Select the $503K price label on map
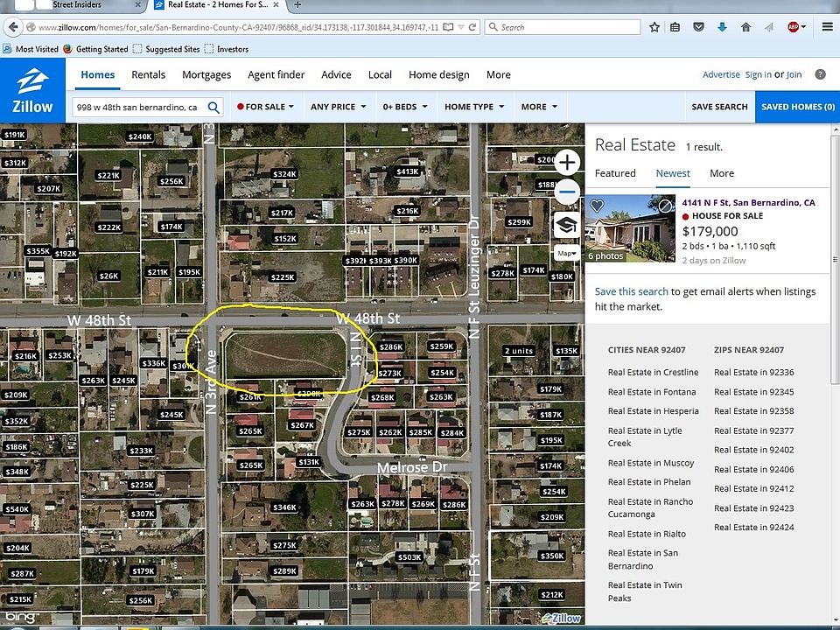840x630 pixels. click(409, 557)
